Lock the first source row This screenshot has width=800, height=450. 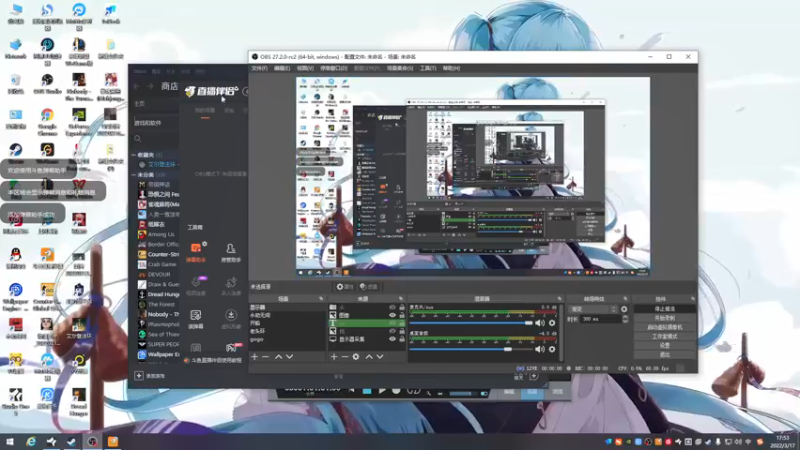(402, 307)
